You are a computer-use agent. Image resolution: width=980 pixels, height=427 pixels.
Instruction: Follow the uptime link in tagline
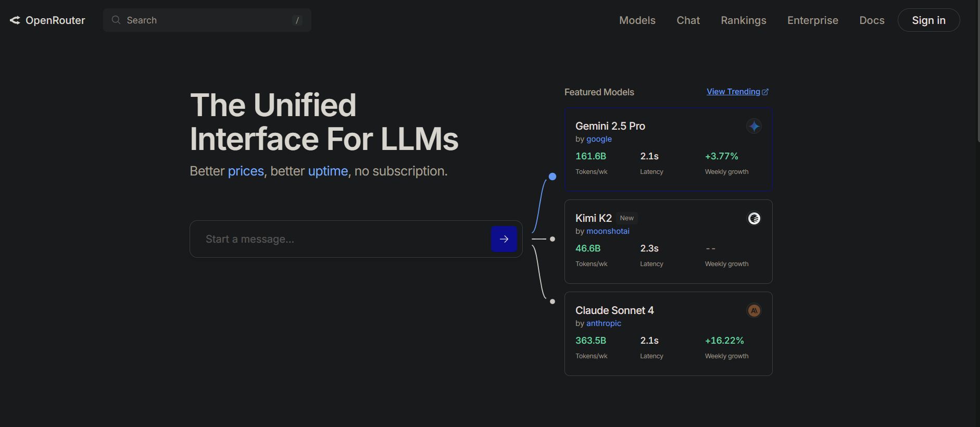tap(328, 171)
